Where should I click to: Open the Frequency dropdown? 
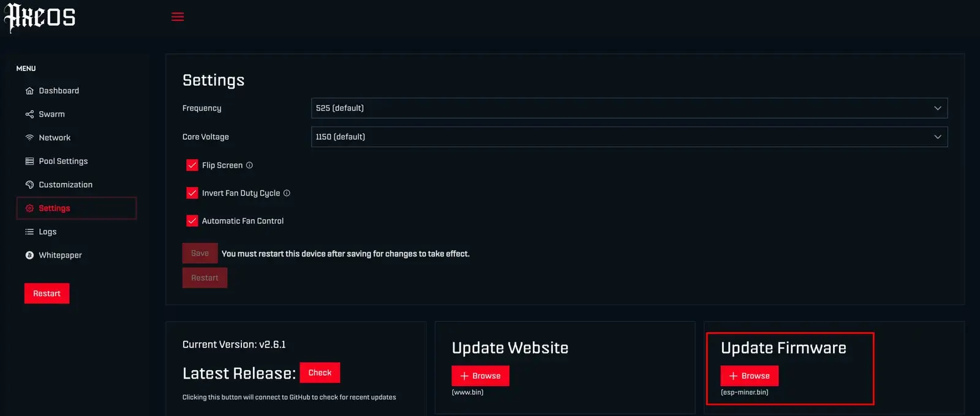pyautogui.click(x=629, y=108)
